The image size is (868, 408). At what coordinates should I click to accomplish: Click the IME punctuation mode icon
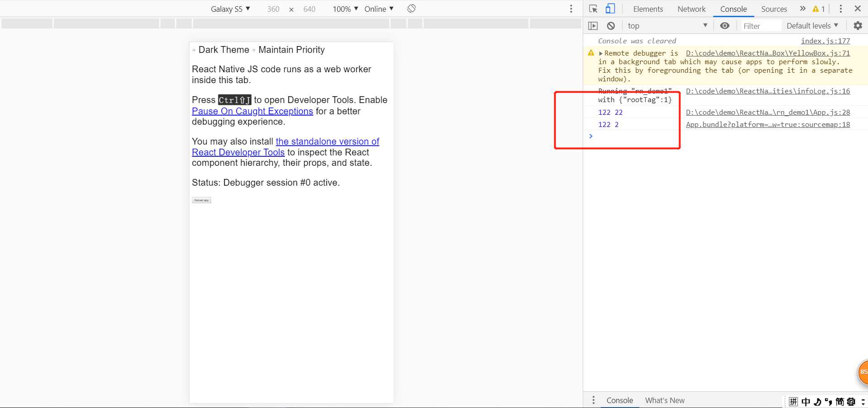828,402
